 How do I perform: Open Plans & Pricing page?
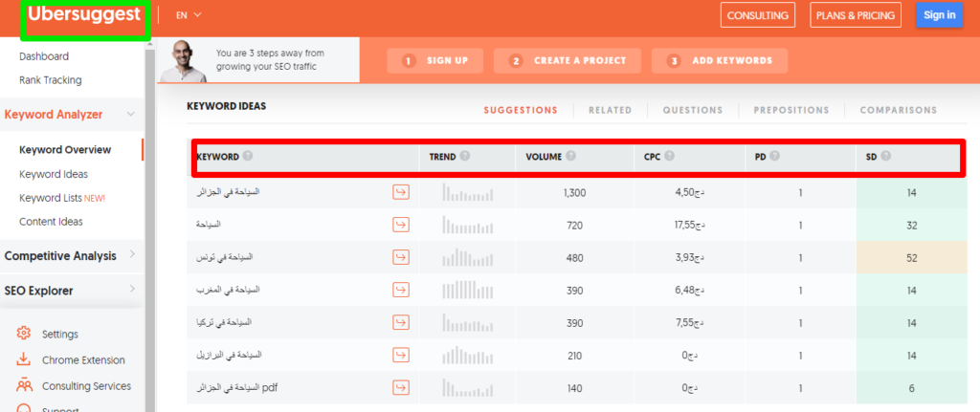[856, 15]
